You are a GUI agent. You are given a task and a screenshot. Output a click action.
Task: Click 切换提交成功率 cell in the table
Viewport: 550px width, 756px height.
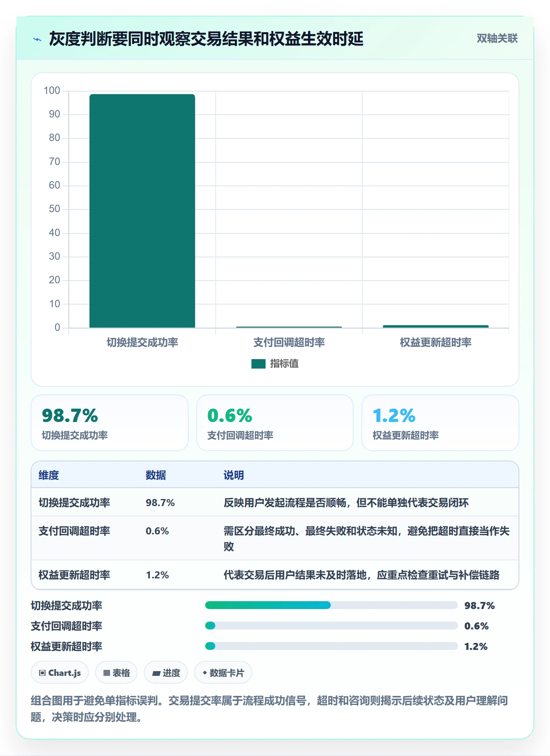pos(74,503)
